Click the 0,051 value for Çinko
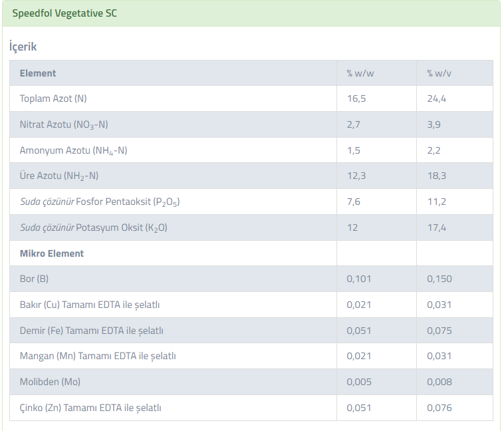Screen dimensions: 504x431 [358, 408]
